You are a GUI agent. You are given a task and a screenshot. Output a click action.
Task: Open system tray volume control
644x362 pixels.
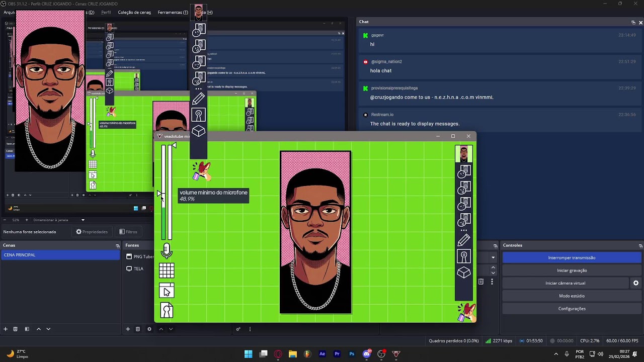601,354
